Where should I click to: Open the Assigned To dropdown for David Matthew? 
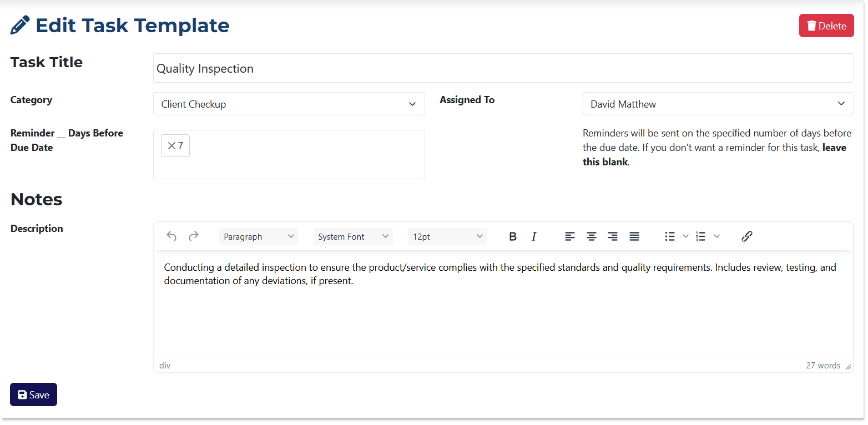718,104
